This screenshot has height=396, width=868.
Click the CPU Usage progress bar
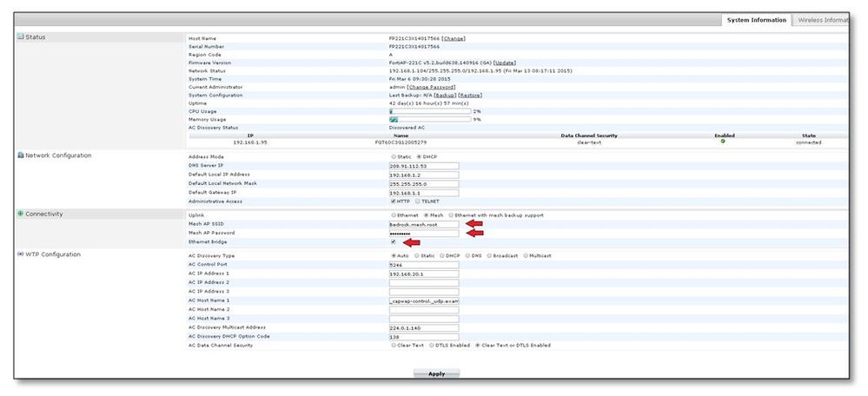[430, 111]
